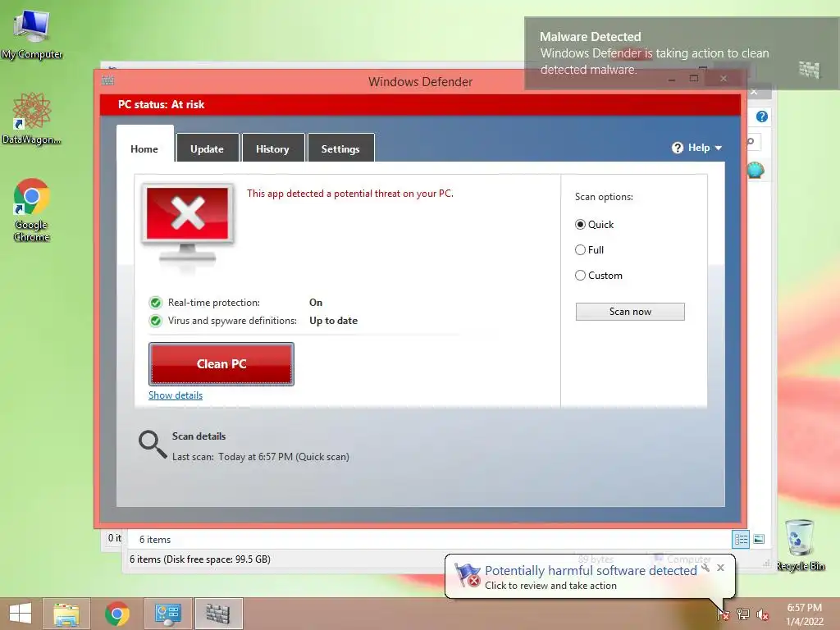Viewport: 840px width, 630px height.
Task: Switch to the Settings tab
Action: pos(340,149)
